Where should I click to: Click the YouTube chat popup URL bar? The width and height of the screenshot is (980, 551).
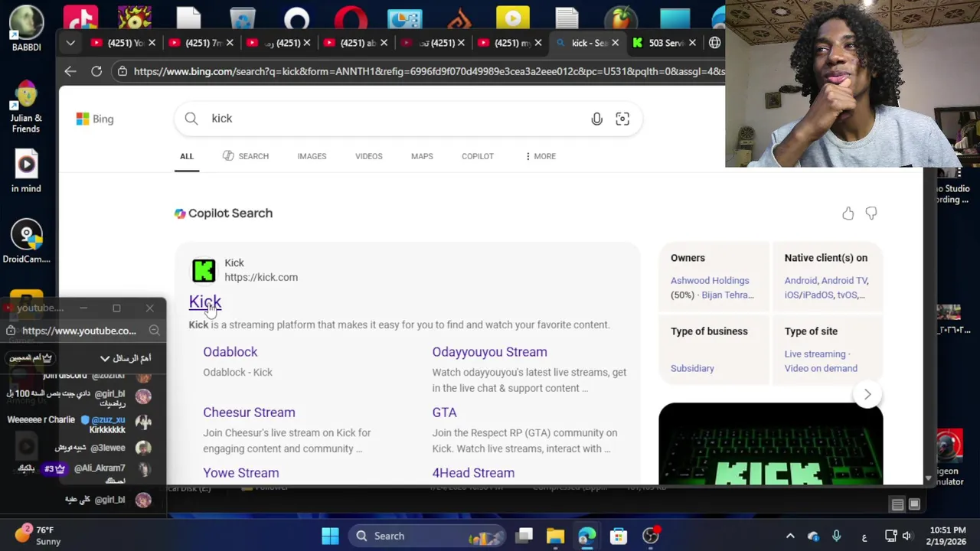click(x=79, y=331)
